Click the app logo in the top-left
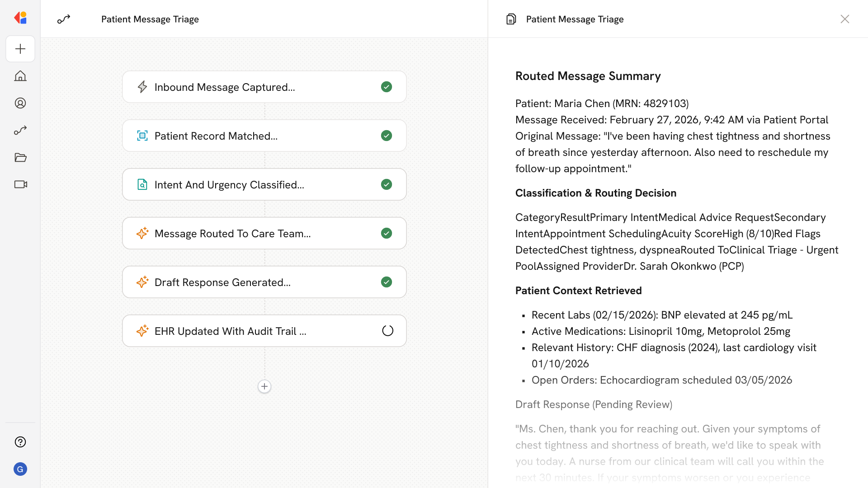Viewport: 868px width, 488px height. click(20, 18)
